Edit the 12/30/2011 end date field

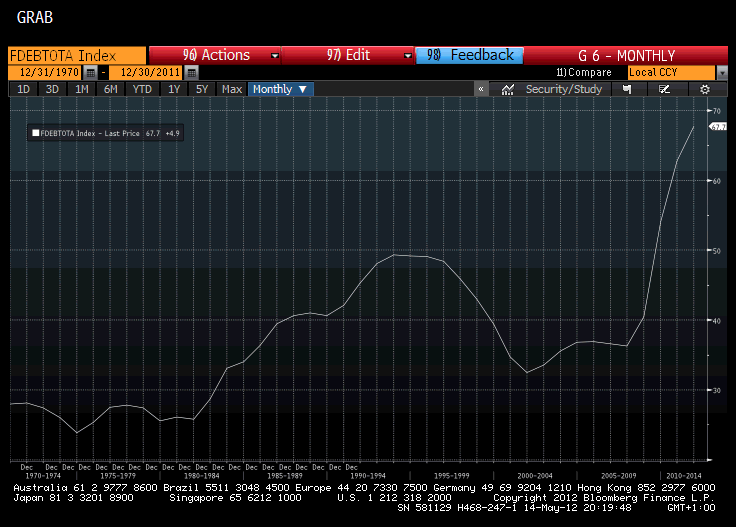[x=146, y=73]
